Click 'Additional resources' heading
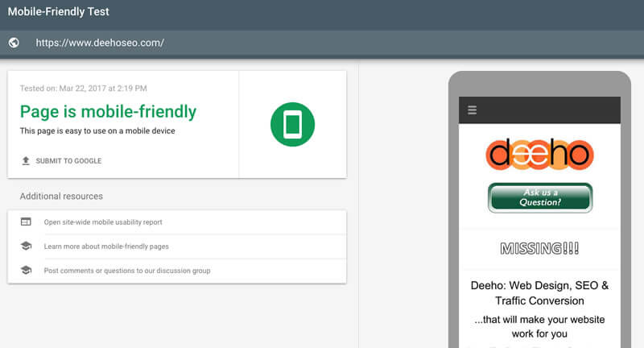Image resolution: width=644 pixels, height=348 pixels. pos(61,197)
